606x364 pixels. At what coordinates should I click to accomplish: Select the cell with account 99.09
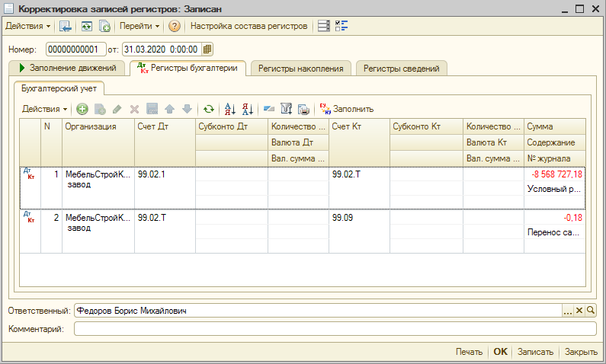pos(360,231)
